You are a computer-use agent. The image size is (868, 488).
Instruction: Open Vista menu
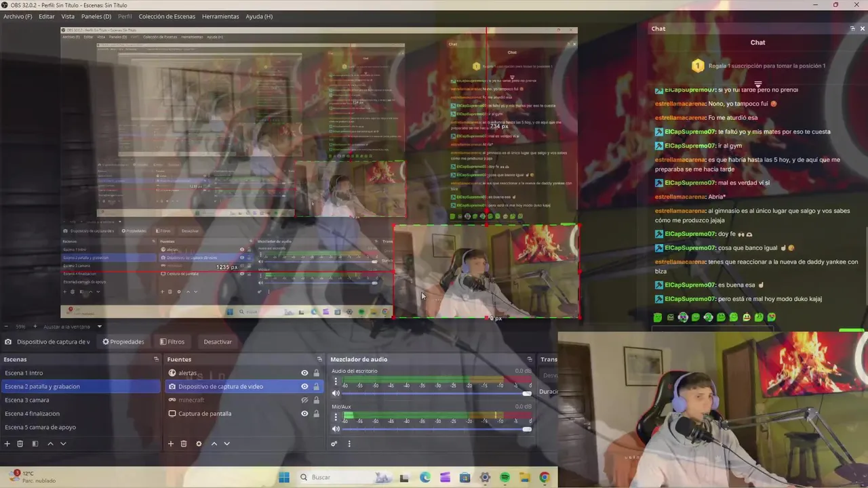coord(68,16)
